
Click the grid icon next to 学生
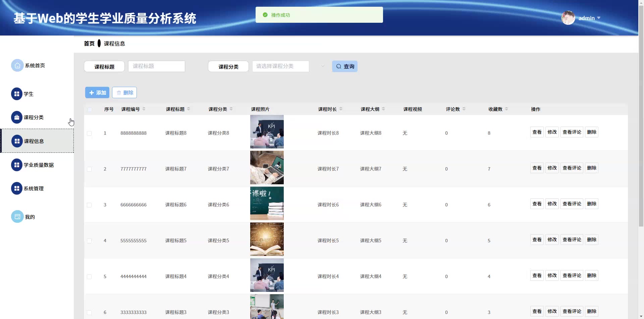pyautogui.click(x=17, y=94)
